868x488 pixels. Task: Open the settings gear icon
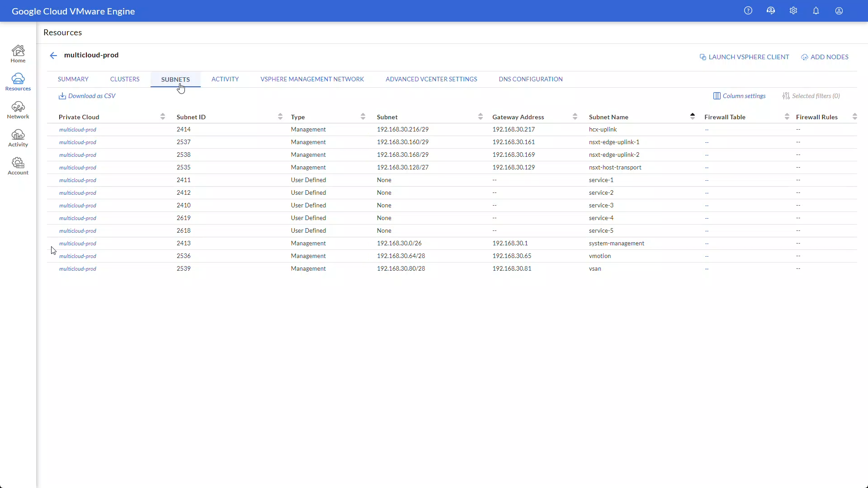click(793, 11)
